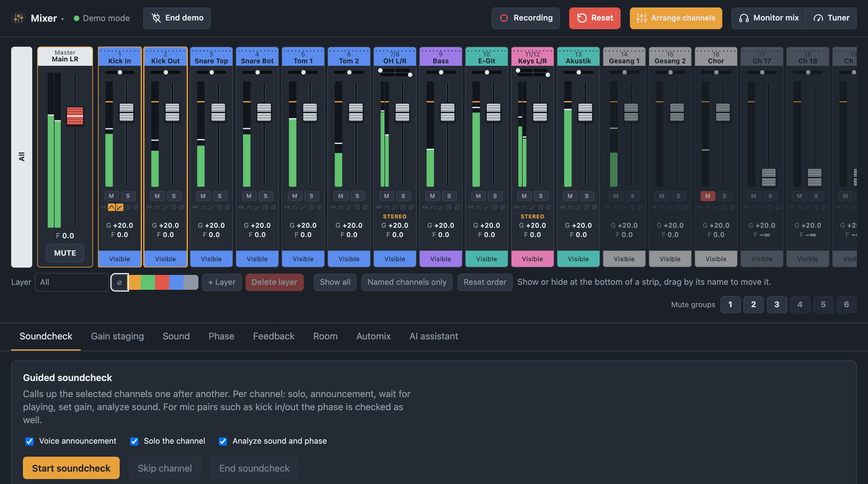
Task: Toggle the compressor icon on Tom 1
Action: coord(303,207)
